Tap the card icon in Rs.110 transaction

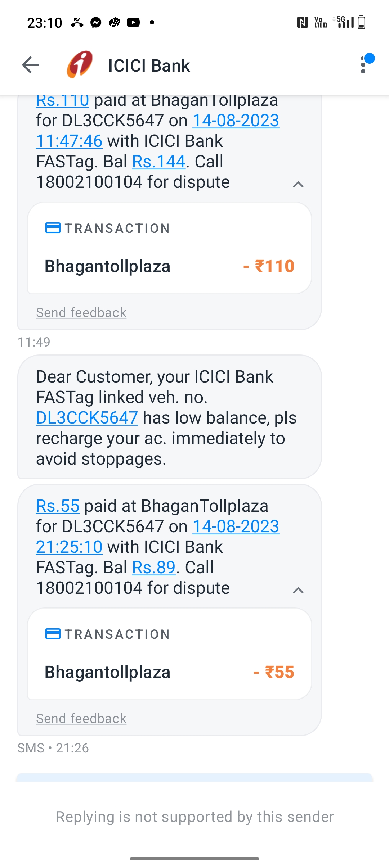(53, 228)
